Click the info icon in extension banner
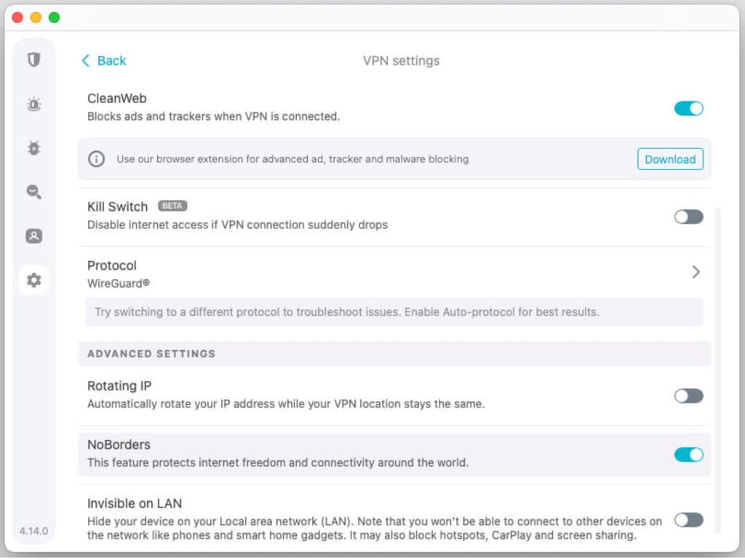 pyautogui.click(x=97, y=159)
